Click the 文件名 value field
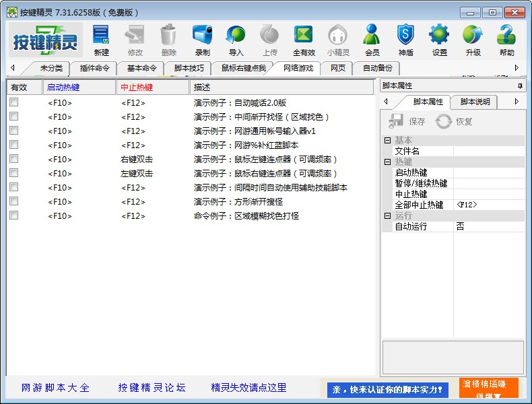 (x=489, y=151)
